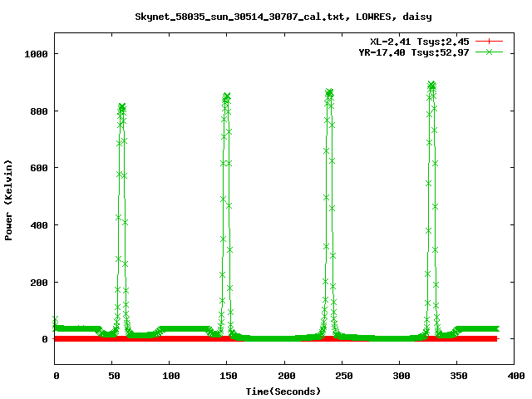Click the y-axis value 200
The image size is (532, 399).
pyautogui.click(x=39, y=283)
